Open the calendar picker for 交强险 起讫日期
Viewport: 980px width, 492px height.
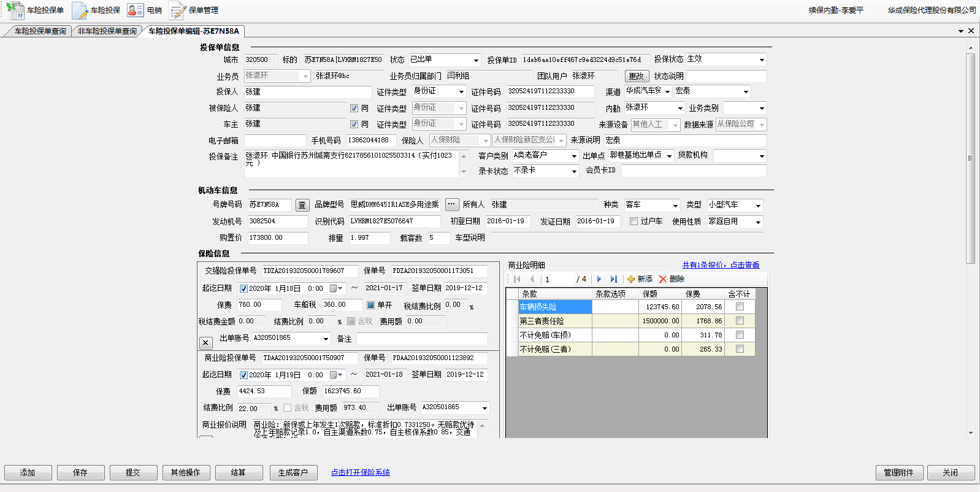point(336,288)
